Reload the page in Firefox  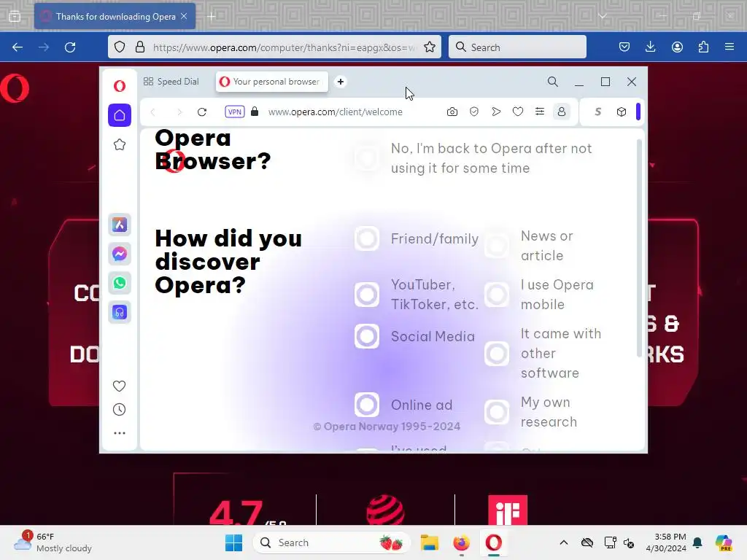point(70,47)
